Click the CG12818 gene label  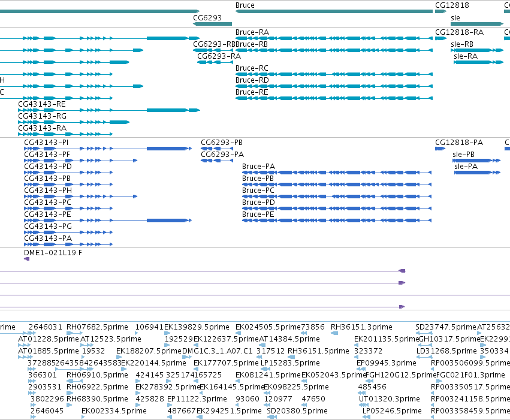tap(452, 5)
